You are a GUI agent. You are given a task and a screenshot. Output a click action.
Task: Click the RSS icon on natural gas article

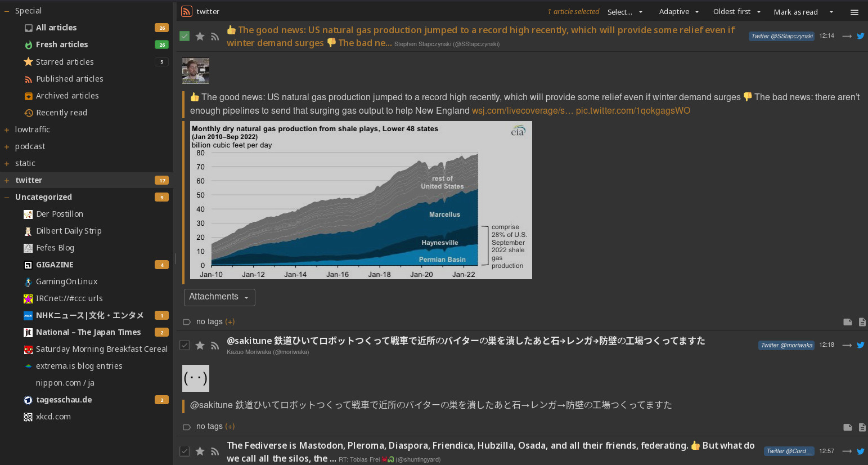[x=215, y=37]
